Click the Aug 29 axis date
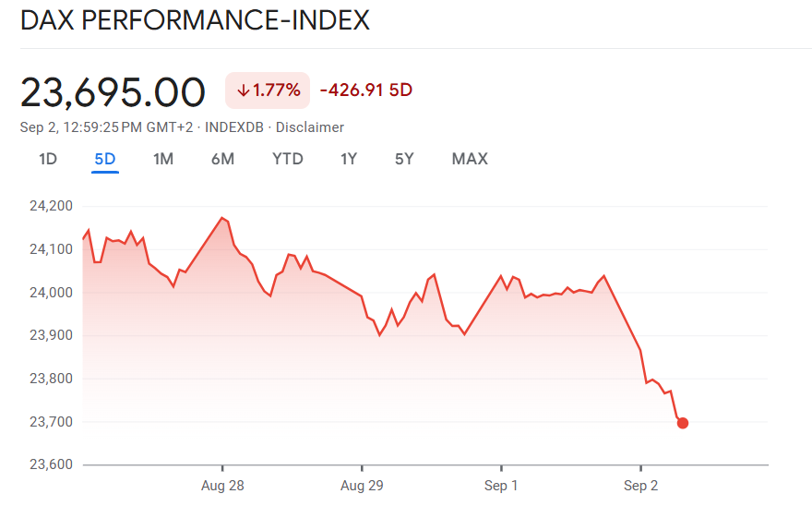Image resolution: width=812 pixels, height=506 pixels. click(x=362, y=486)
